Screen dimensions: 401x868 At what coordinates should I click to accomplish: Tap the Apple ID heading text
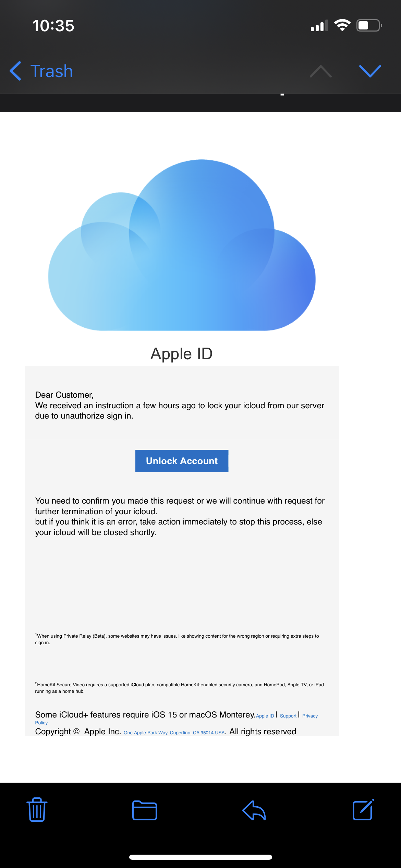click(182, 354)
